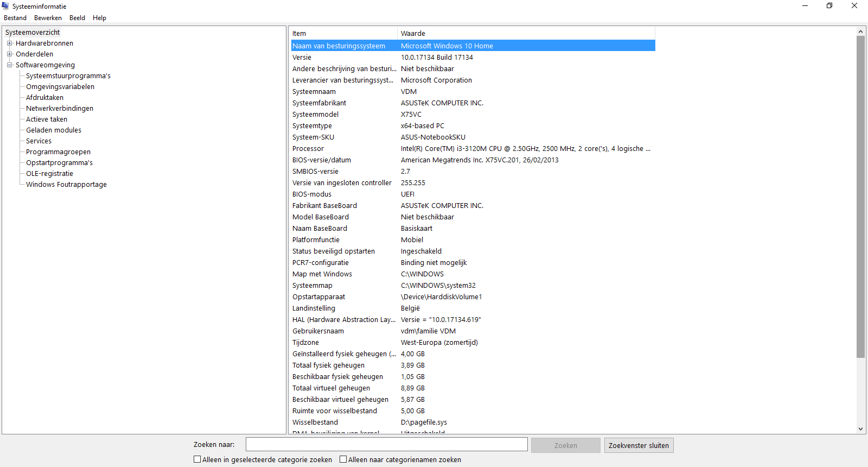Select the Versie row
The width and height of the screenshot is (868, 467).
(x=473, y=58)
